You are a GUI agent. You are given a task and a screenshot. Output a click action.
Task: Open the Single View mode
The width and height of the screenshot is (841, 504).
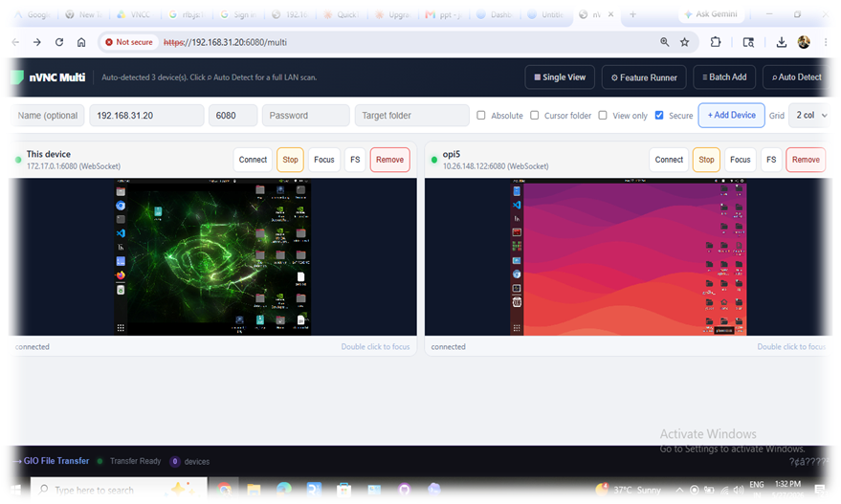(x=560, y=77)
